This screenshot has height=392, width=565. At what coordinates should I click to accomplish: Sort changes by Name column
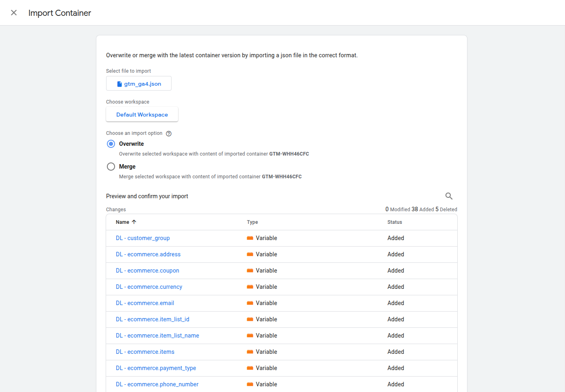122,222
